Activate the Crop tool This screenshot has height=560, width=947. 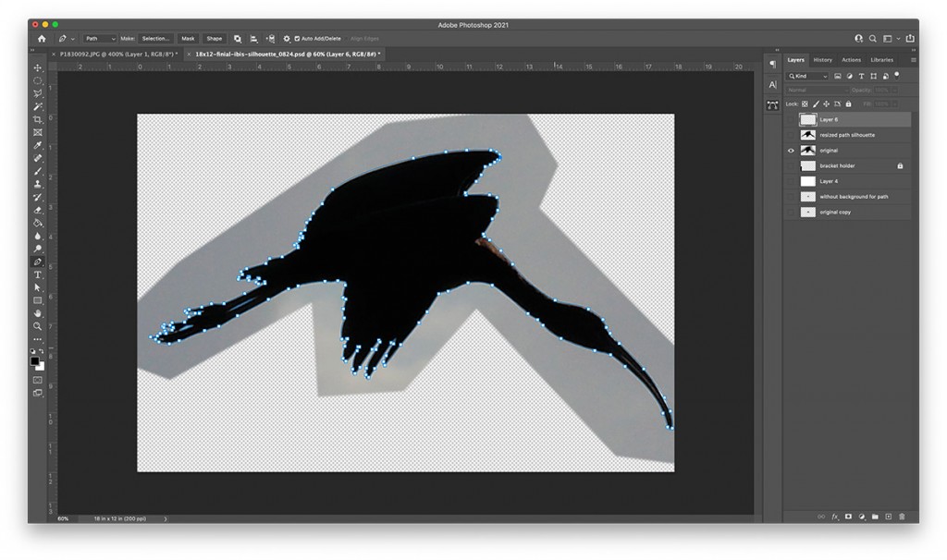point(39,119)
